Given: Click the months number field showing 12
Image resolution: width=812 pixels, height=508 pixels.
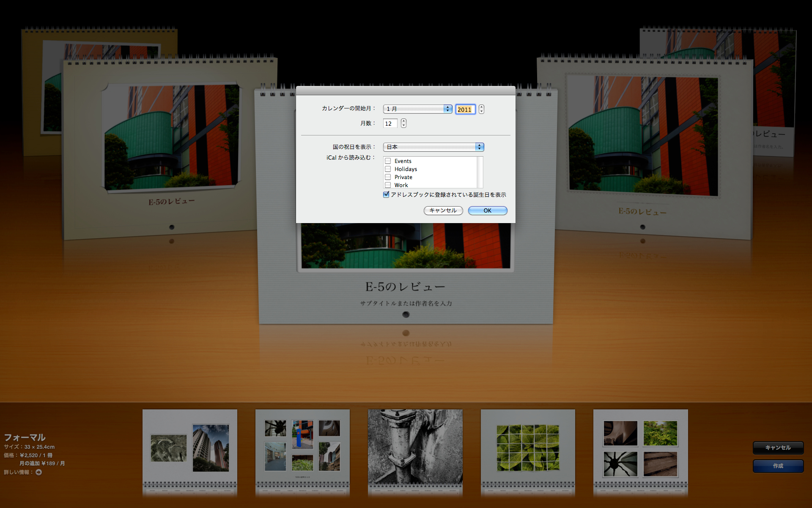Looking at the screenshot, I should (x=390, y=123).
